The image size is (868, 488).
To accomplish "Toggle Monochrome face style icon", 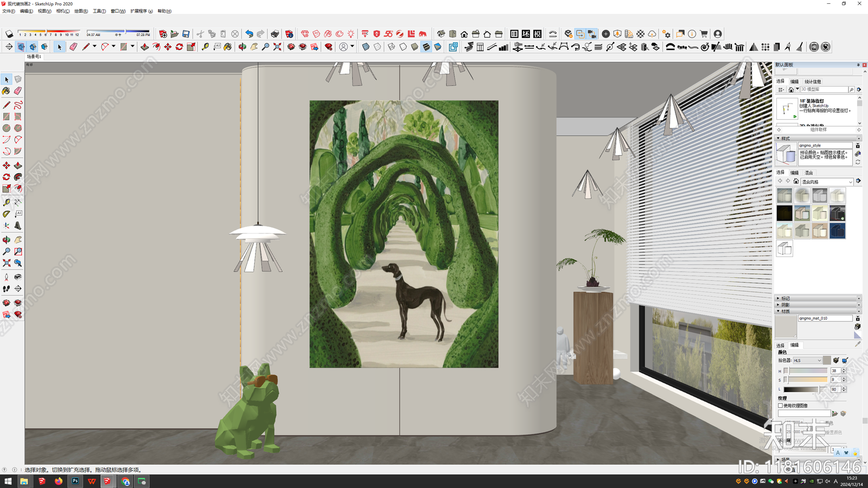I will click(438, 47).
